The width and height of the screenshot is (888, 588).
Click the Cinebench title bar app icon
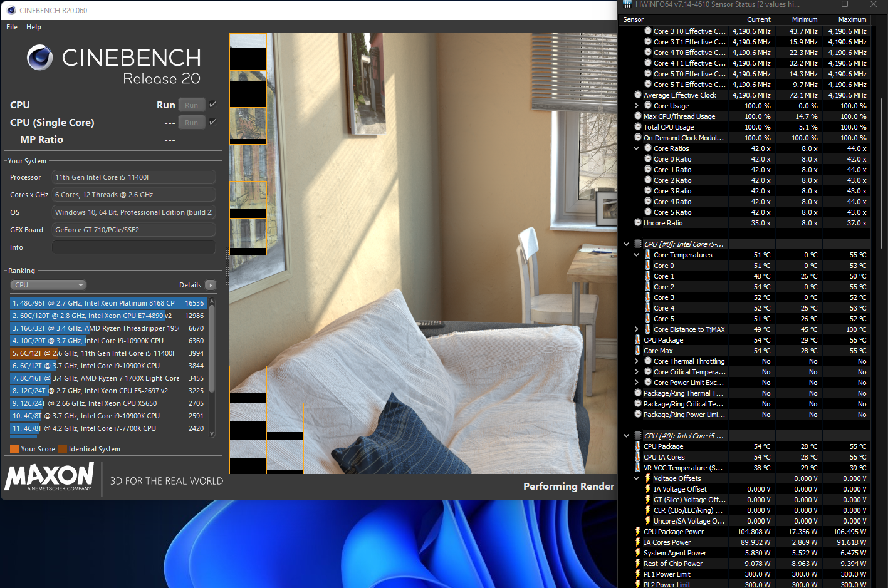tap(11, 10)
